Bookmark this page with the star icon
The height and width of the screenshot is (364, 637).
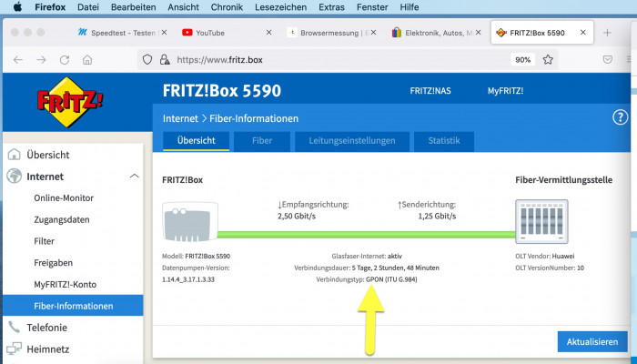(x=548, y=60)
